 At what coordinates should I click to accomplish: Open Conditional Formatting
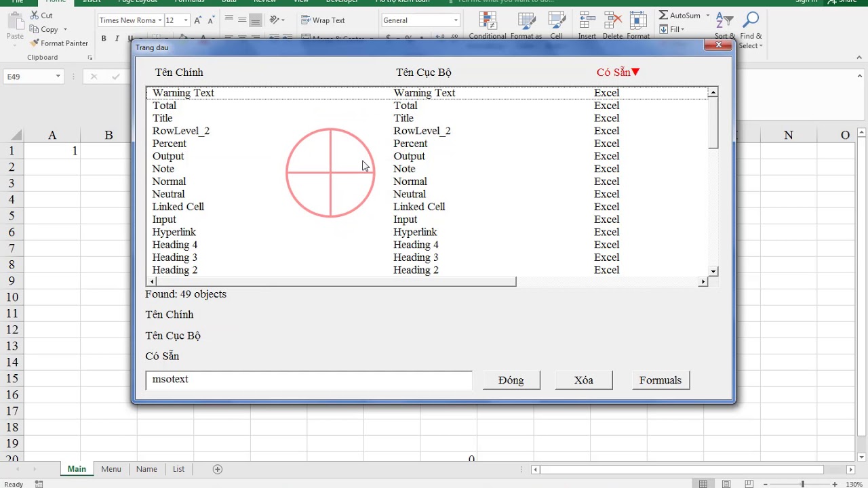(488, 24)
